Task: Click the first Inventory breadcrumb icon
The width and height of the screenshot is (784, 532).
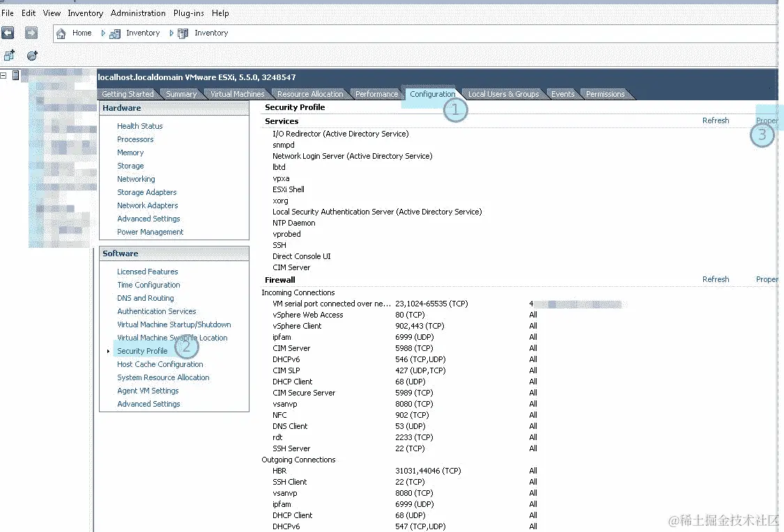Action: (115, 33)
